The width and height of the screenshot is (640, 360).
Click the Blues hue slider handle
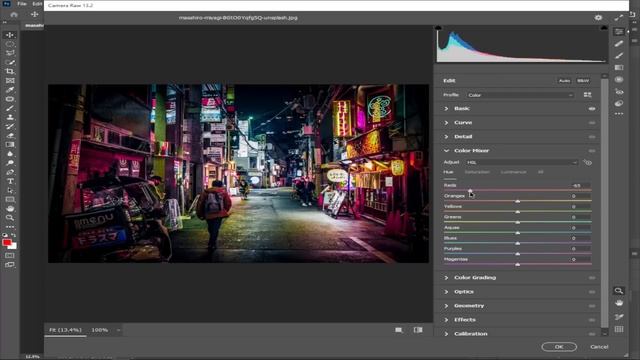[518, 243]
